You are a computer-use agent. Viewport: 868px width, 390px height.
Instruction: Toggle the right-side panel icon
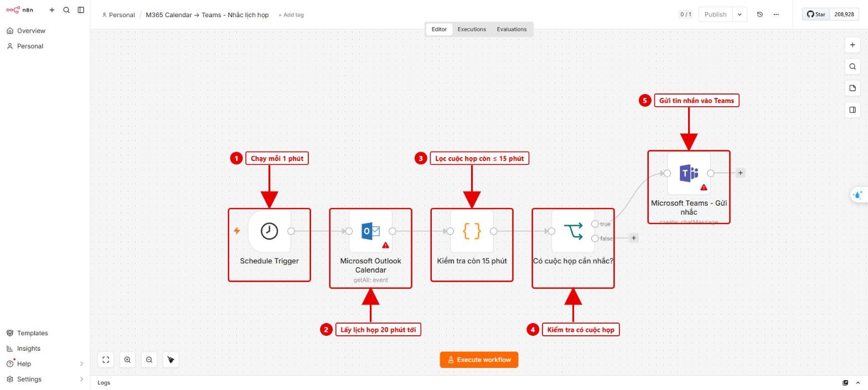[x=852, y=110]
